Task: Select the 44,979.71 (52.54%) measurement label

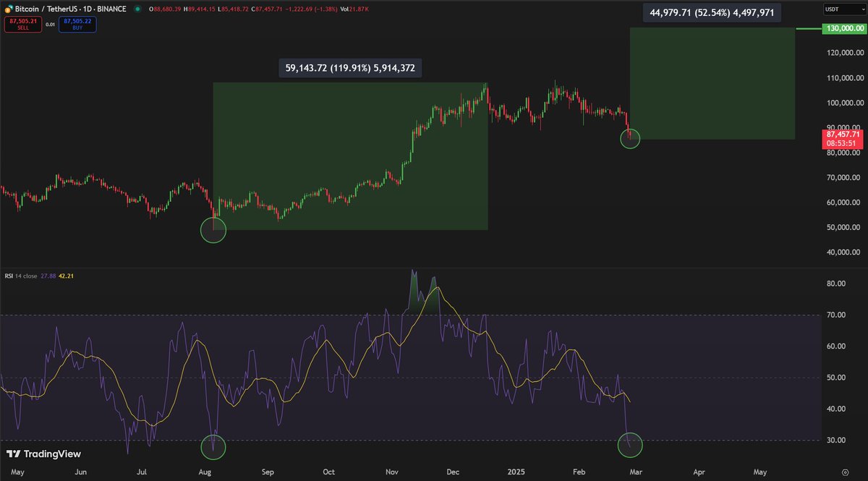Action: click(711, 12)
